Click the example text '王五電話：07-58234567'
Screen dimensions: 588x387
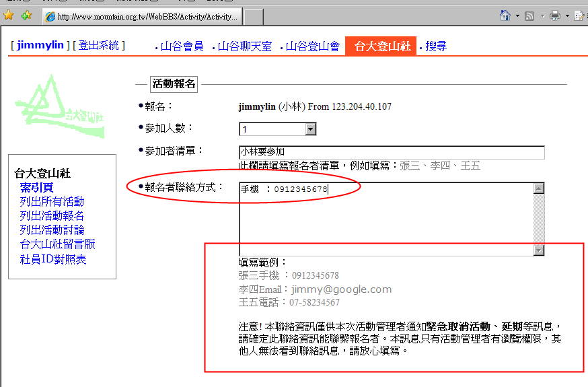289,302
